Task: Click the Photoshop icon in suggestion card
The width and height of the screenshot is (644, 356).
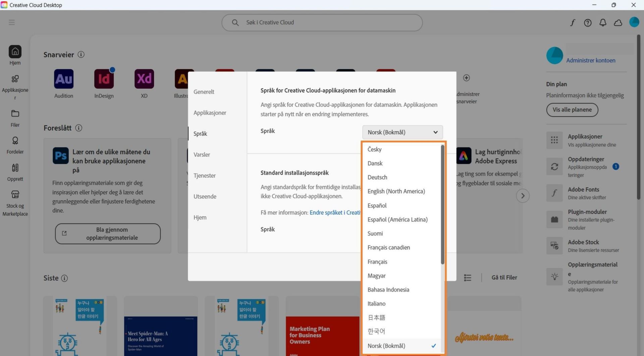Action: (61, 156)
